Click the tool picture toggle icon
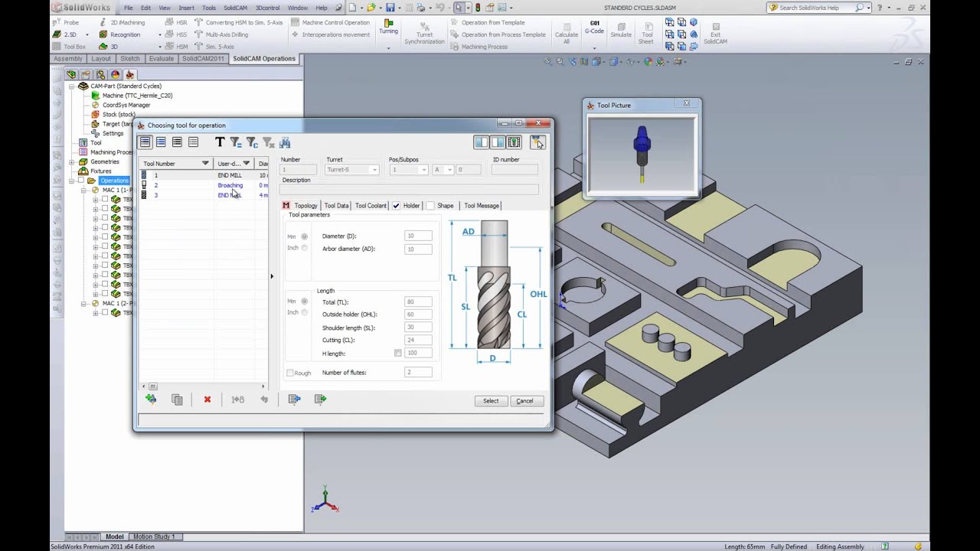980x551 pixels. coord(537,142)
